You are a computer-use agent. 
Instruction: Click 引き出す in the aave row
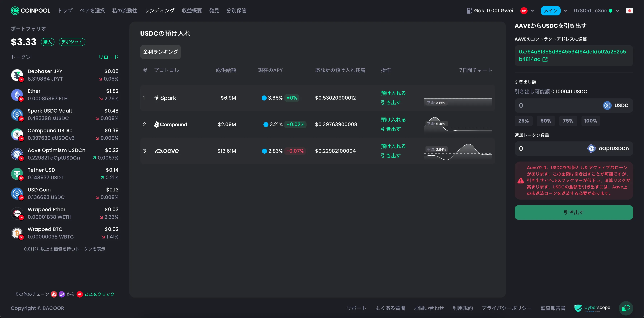click(x=391, y=156)
